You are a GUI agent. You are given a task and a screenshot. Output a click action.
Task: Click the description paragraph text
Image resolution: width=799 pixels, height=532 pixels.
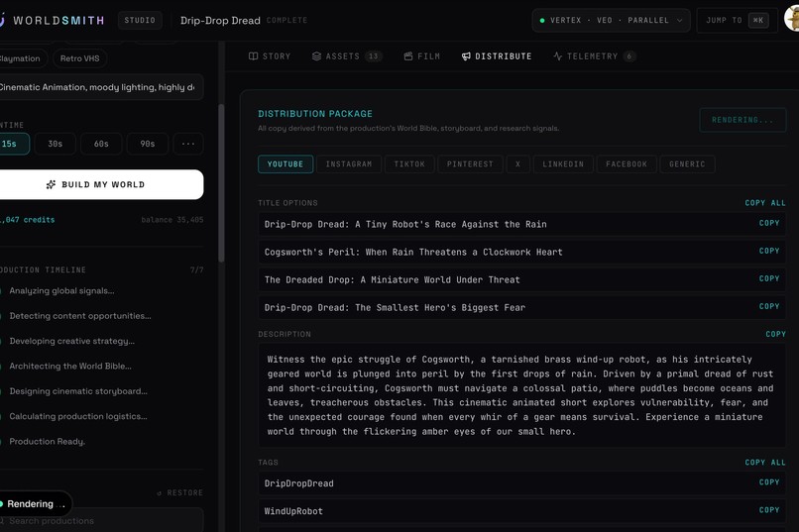[520, 395]
